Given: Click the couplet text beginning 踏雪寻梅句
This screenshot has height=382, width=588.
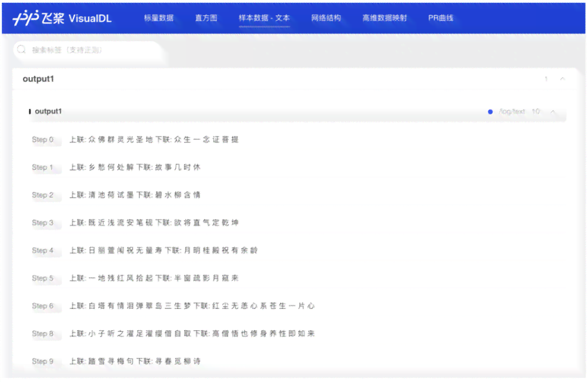Looking at the screenshot, I should [x=135, y=362].
